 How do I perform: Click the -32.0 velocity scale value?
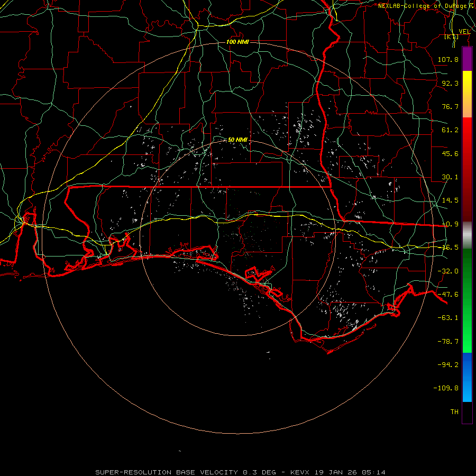point(448,271)
